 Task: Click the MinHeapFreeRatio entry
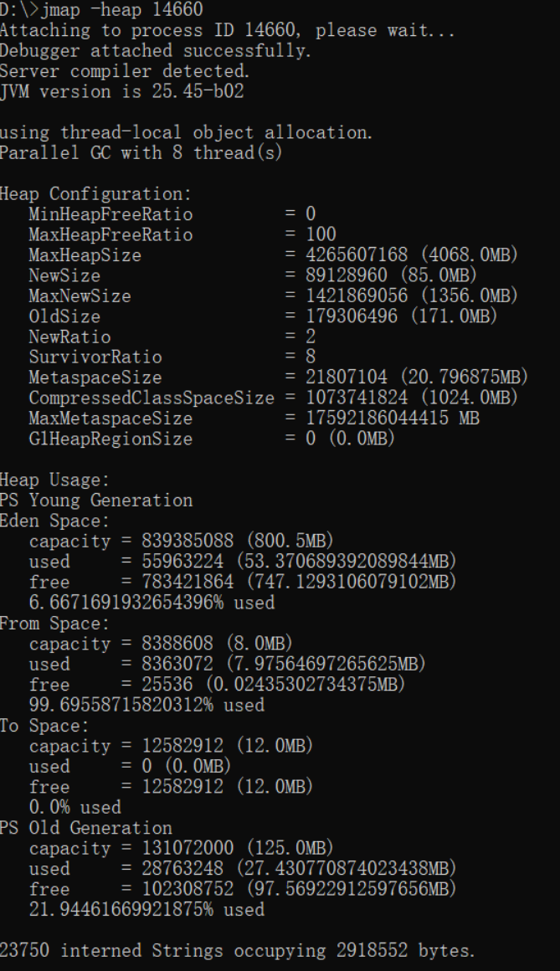point(110,214)
